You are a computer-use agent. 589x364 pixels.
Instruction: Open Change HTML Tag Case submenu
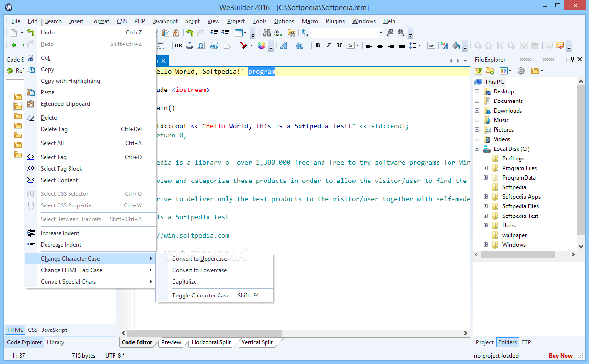[90, 270]
